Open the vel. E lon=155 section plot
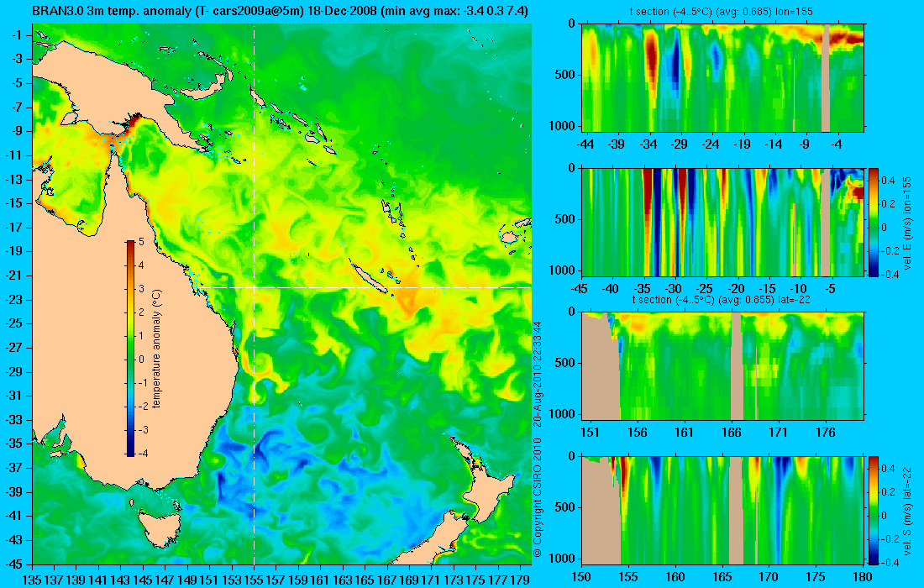This screenshot has width=924, height=588. click(723, 222)
